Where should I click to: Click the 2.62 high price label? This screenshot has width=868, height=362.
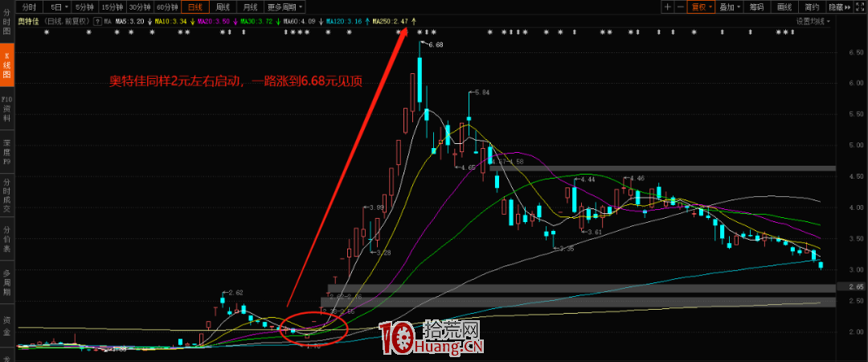(235, 292)
